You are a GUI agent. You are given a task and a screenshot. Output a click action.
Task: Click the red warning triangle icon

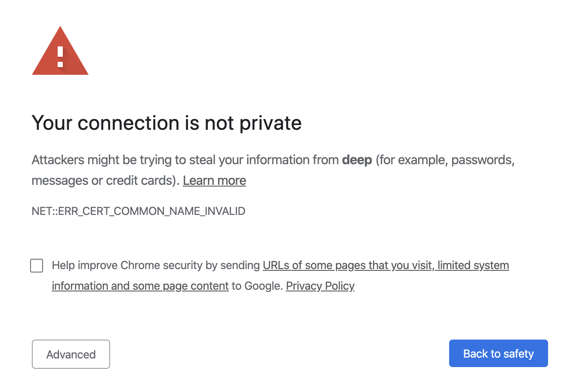tap(60, 50)
